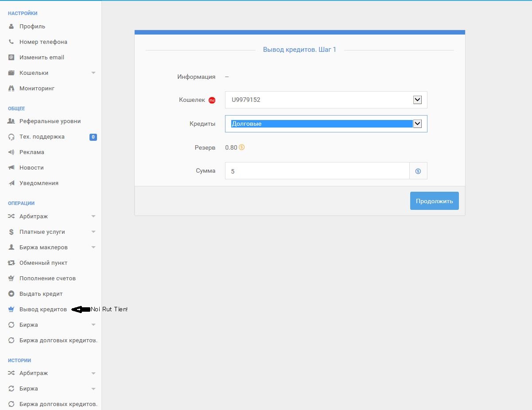Click the refresh icon beside Биржа долговых кредитов in Операции
Screen dimensions: 532x410
click(x=12, y=340)
